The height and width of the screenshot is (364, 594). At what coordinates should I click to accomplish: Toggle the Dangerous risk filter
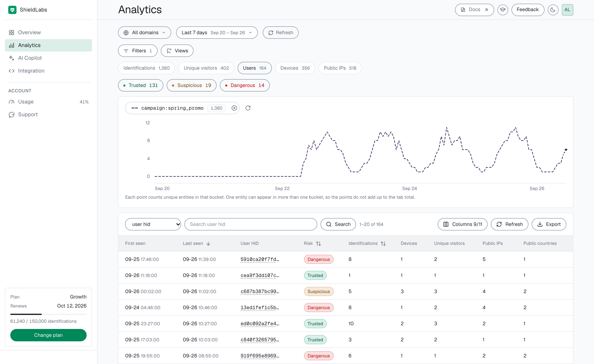[x=245, y=85]
